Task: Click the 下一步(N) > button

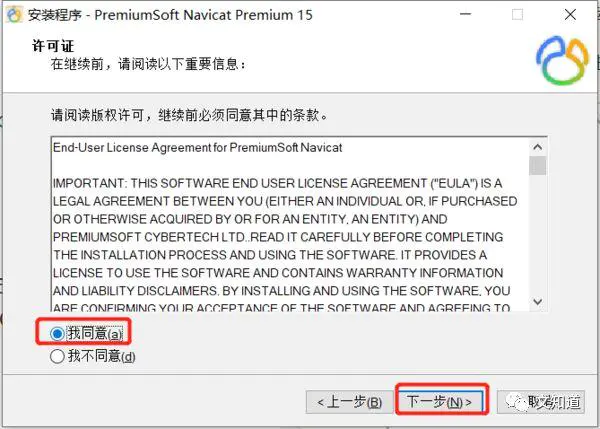Action: tap(440, 402)
